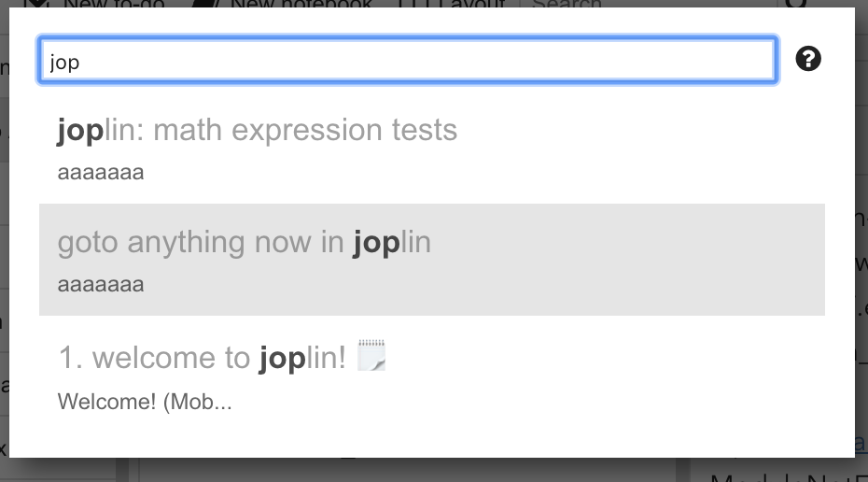Click 'aaaaaaa' notebook under math expression result
This screenshot has width=868, height=482.
[x=101, y=172]
